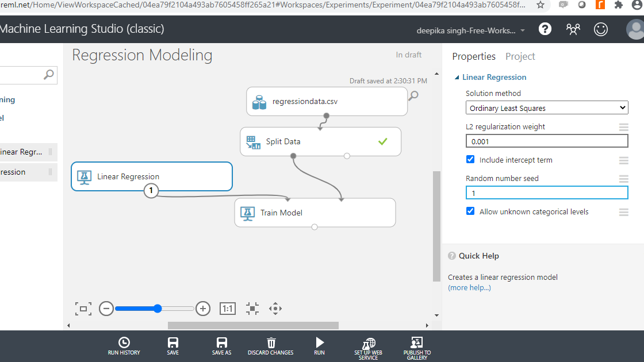The width and height of the screenshot is (644, 362).
Task: Click the Linear Regression module output port
Action: click(151, 190)
